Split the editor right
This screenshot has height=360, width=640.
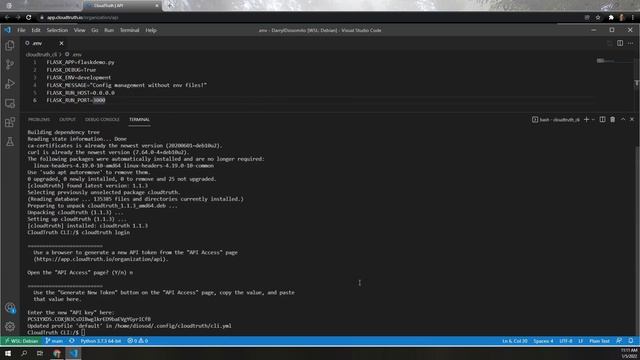point(620,43)
